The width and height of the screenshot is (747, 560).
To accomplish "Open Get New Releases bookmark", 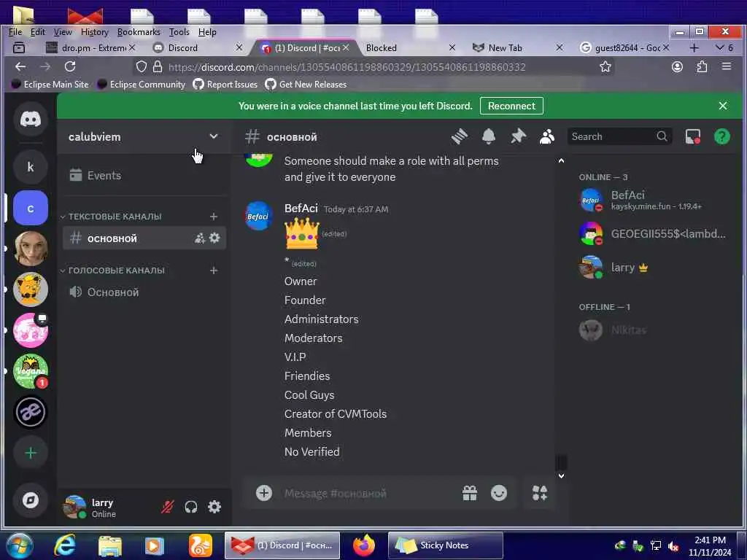I will 306,85.
